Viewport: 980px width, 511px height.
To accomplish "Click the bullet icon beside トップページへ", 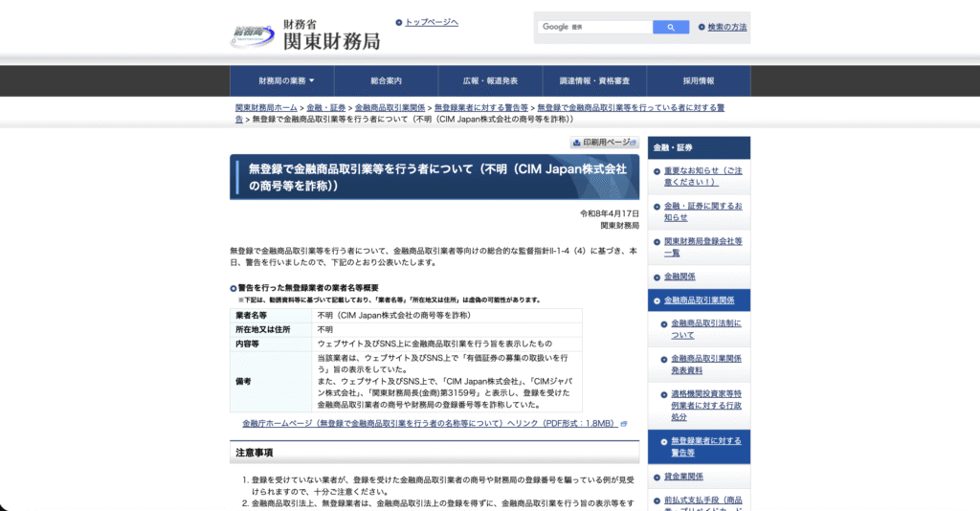I will click(x=399, y=23).
